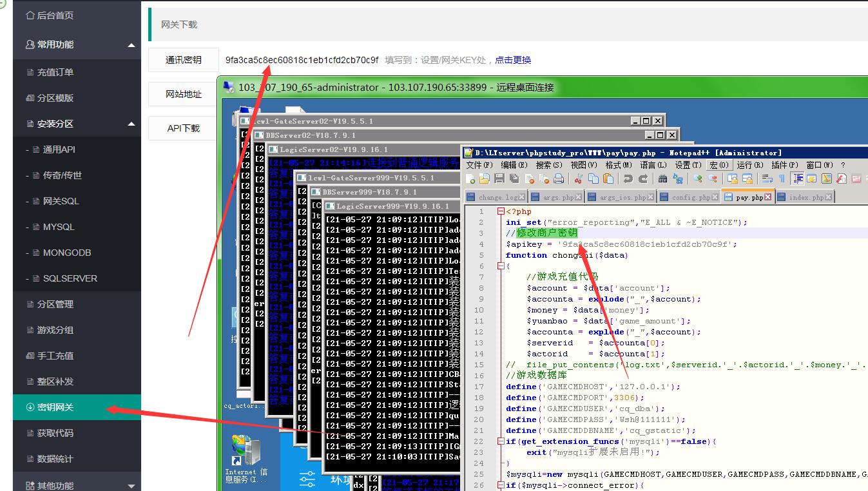Screen dimensions: 868x491
Task: Toggle the word wrap toolbar button
Action: pos(767,178)
